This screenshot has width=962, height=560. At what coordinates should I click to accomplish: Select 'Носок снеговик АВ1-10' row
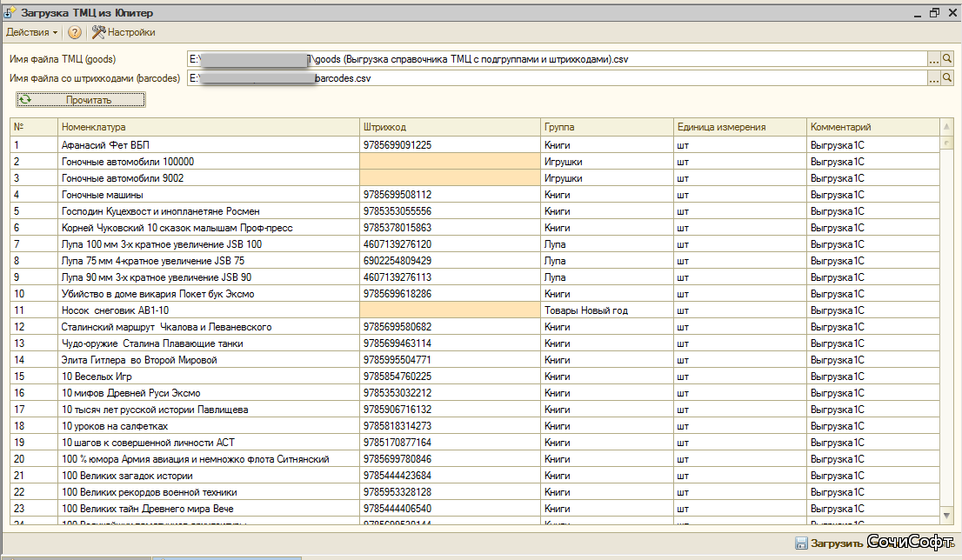[475, 311]
